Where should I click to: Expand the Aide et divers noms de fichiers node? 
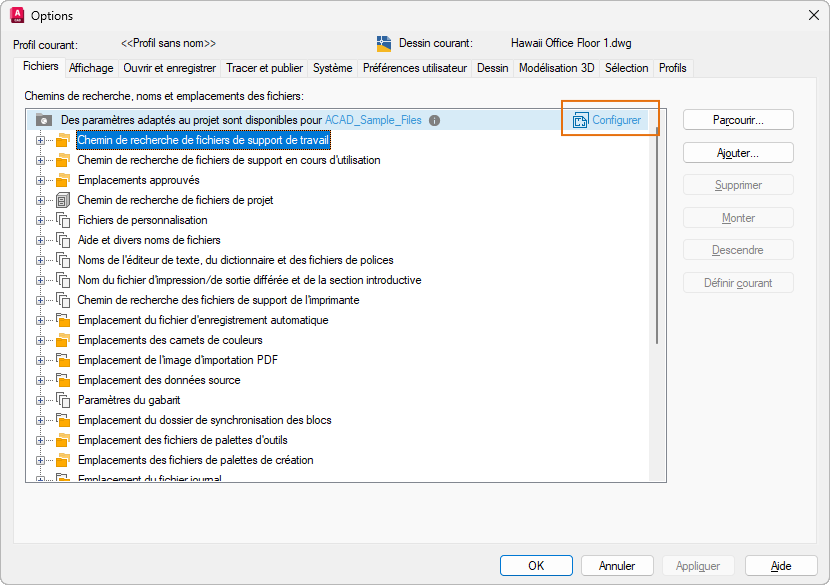click(x=40, y=240)
